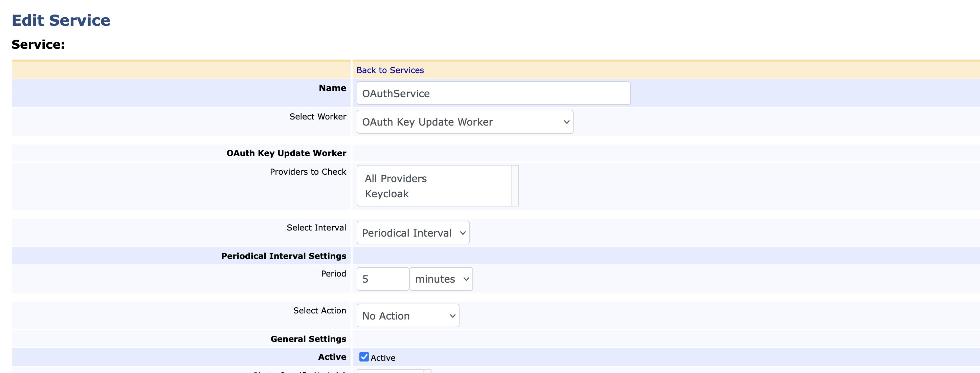Select All Providers in the providers list
Viewport: 980px width, 373px height.
(396, 178)
